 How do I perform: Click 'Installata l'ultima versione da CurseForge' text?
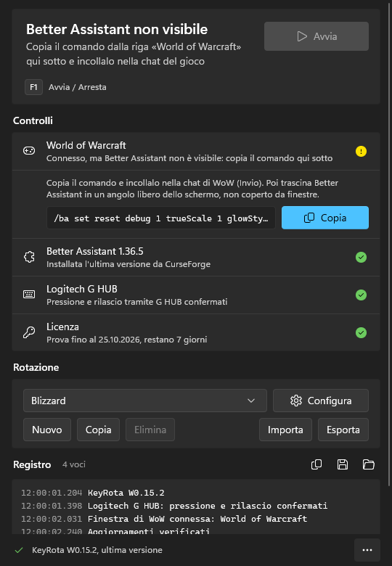tap(128, 264)
